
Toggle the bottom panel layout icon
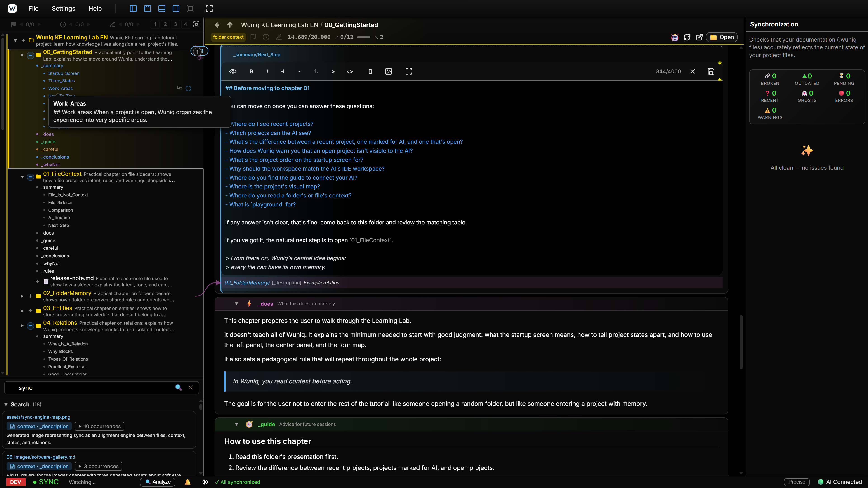[x=162, y=8]
